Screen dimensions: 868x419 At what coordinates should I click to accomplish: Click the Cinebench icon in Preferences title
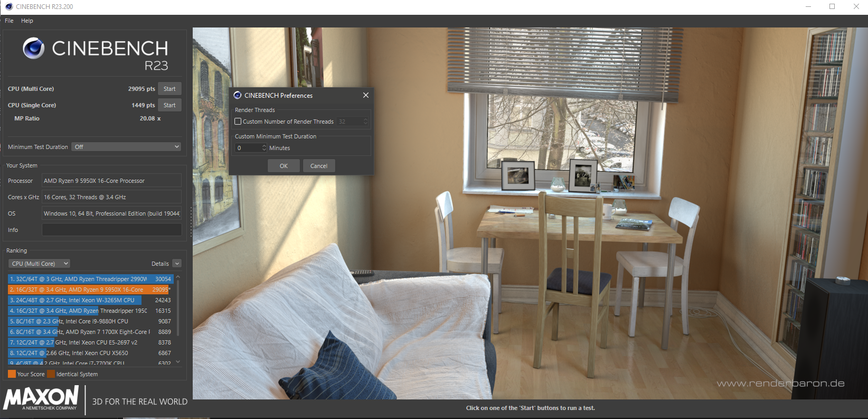click(238, 95)
